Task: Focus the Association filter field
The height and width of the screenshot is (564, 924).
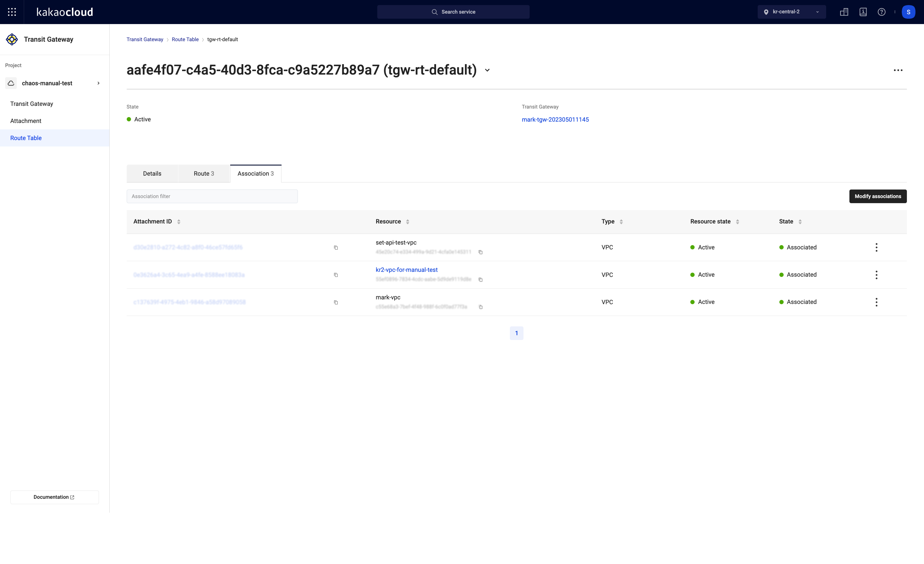Action: (x=212, y=196)
